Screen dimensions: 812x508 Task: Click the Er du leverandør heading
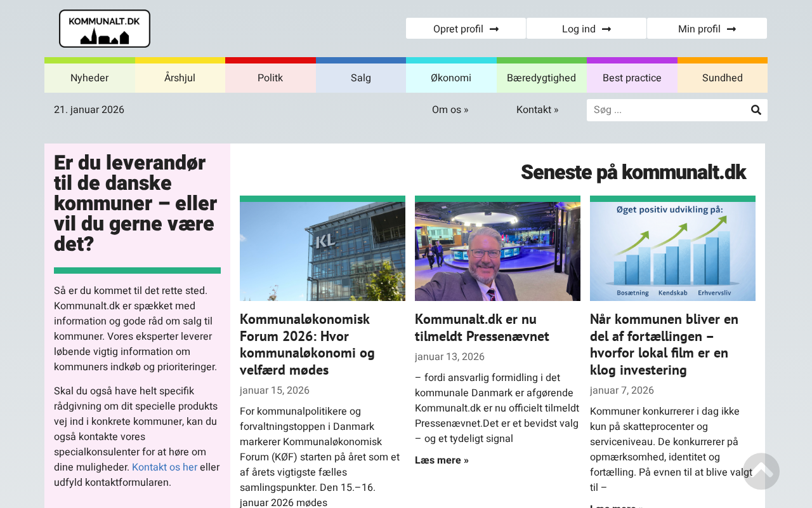[x=136, y=203]
